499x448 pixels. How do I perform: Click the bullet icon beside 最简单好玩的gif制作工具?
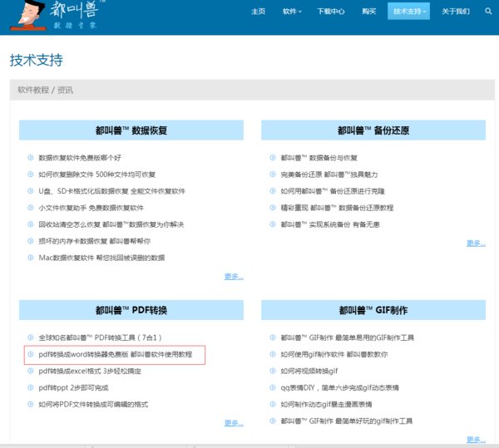273,421
